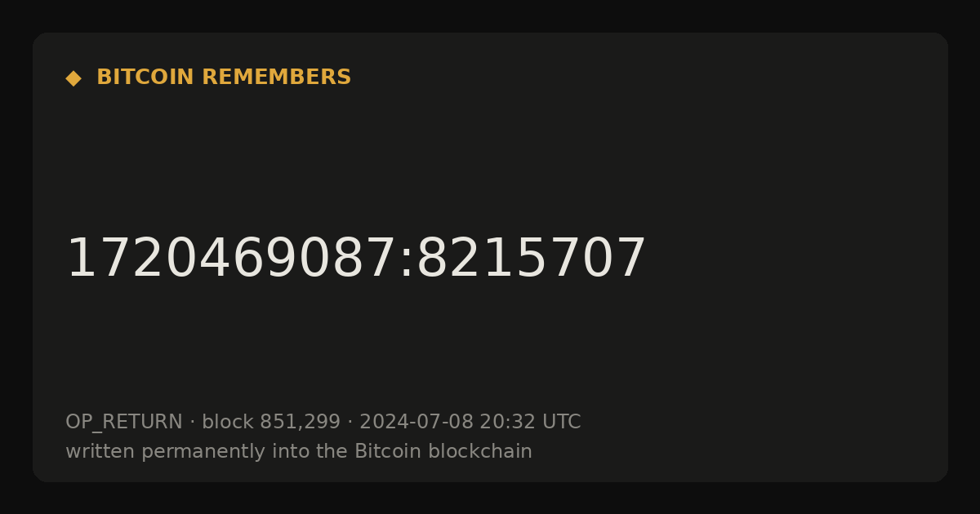Click the dot separator before the date
The image size is (980, 514).
click(350, 423)
